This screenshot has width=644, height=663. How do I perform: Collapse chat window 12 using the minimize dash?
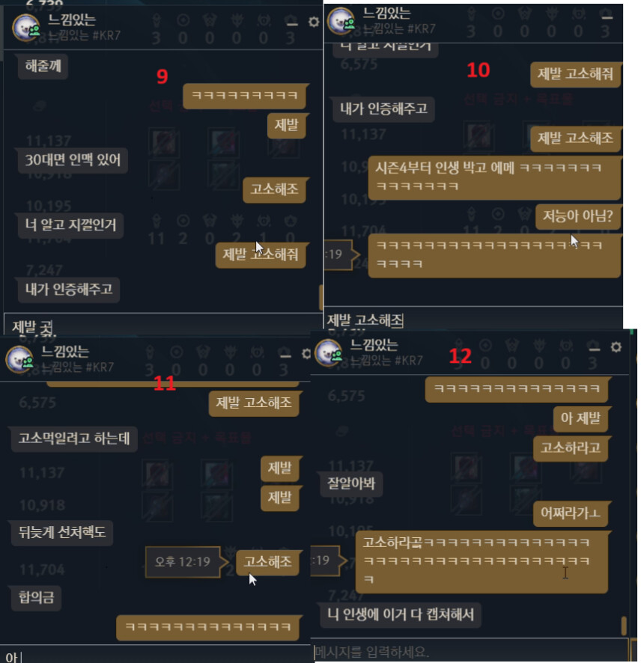(x=595, y=349)
